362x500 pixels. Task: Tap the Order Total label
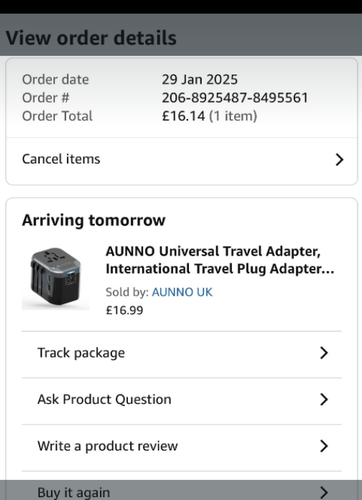coord(57,116)
